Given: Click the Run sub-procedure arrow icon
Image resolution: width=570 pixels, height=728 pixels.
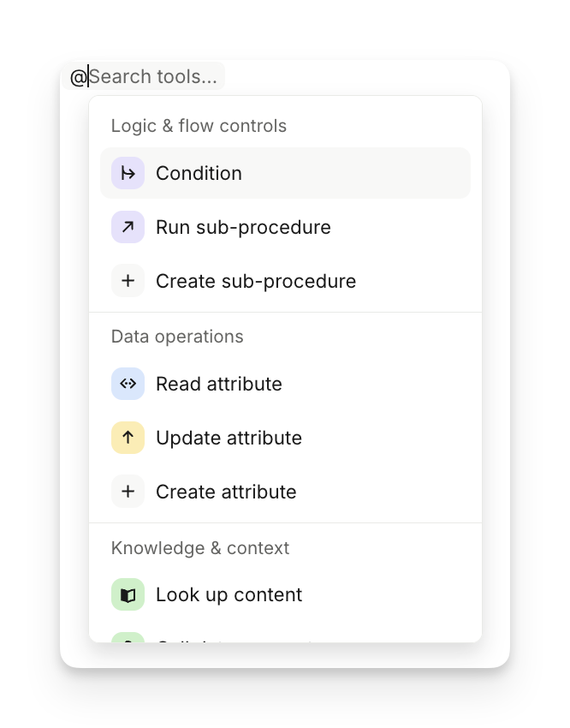Looking at the screenshot, I should coord(128,228).
